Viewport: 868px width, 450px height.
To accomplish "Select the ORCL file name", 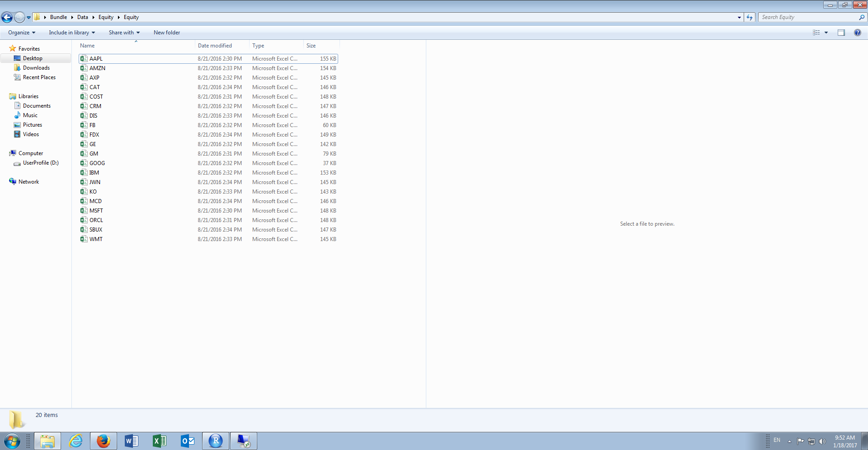I will [x=96, y=220].
